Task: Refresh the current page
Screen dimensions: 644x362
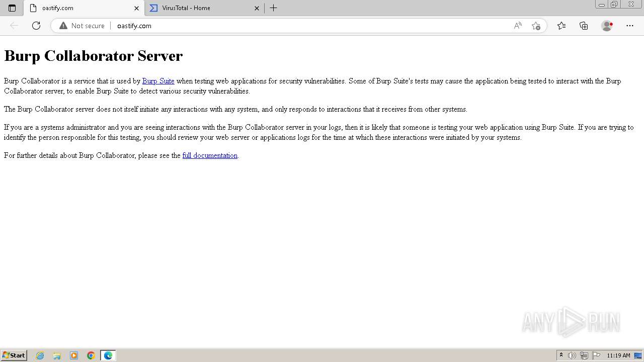Action: coord(36,26)
